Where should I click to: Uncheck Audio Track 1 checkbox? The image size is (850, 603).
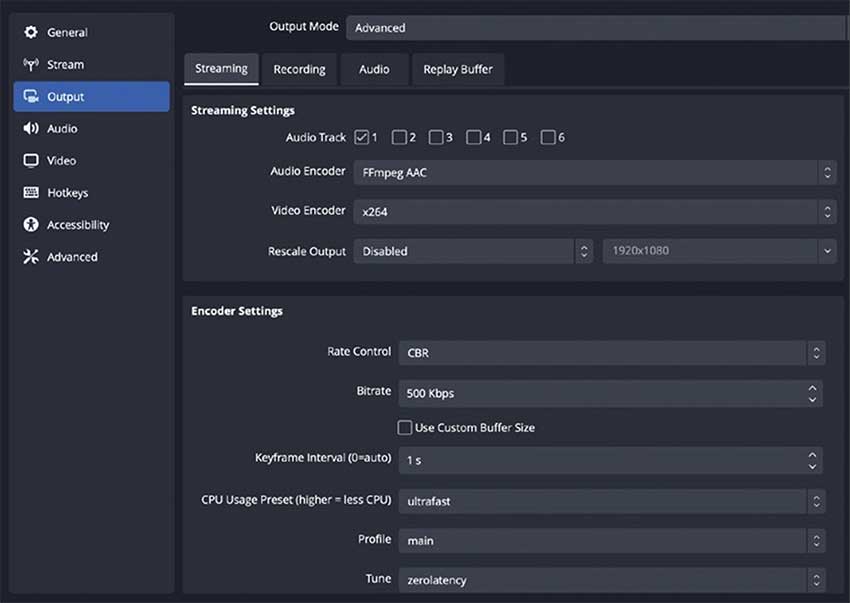coord(361,137)
